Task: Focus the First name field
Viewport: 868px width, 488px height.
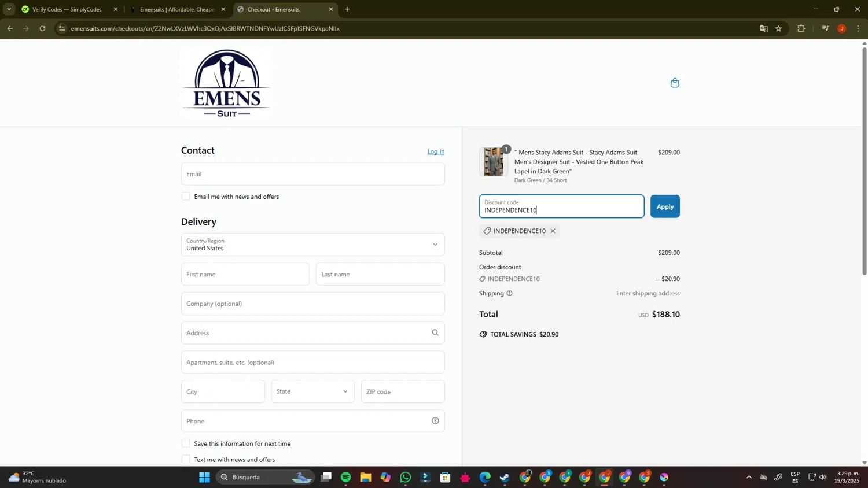Action: (x=245, y=274)
